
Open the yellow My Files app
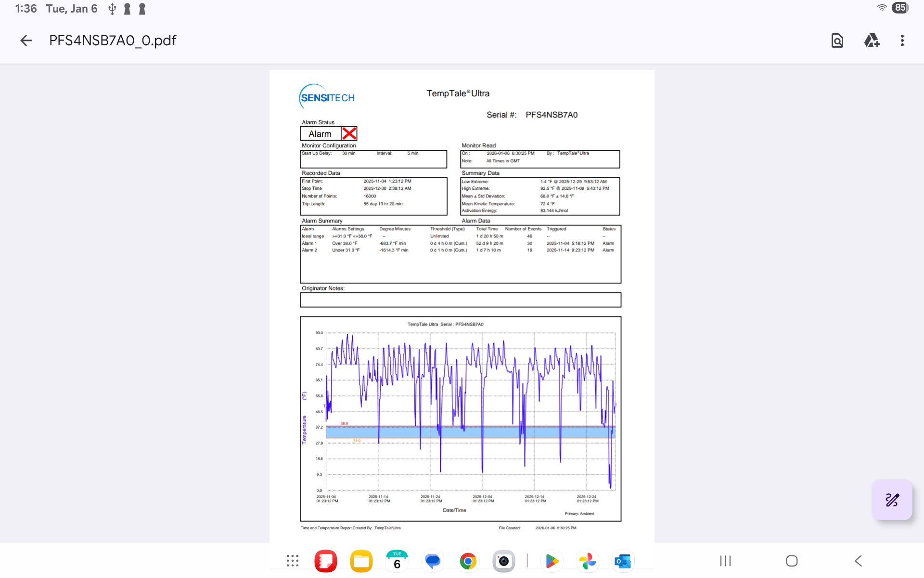click(x=361, y=561)
